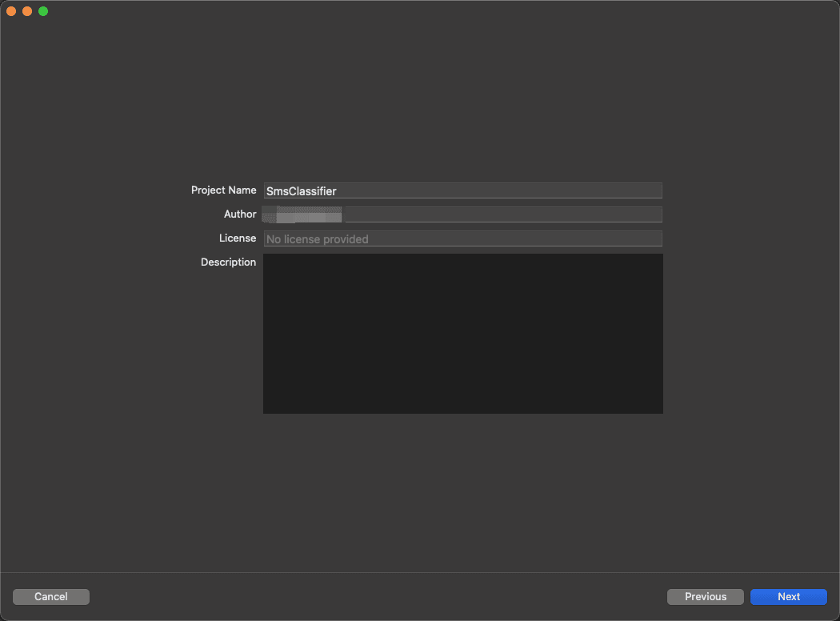The image size is (840, 621).
Task: Go back with the Previous button
Action: pos(705,596)
